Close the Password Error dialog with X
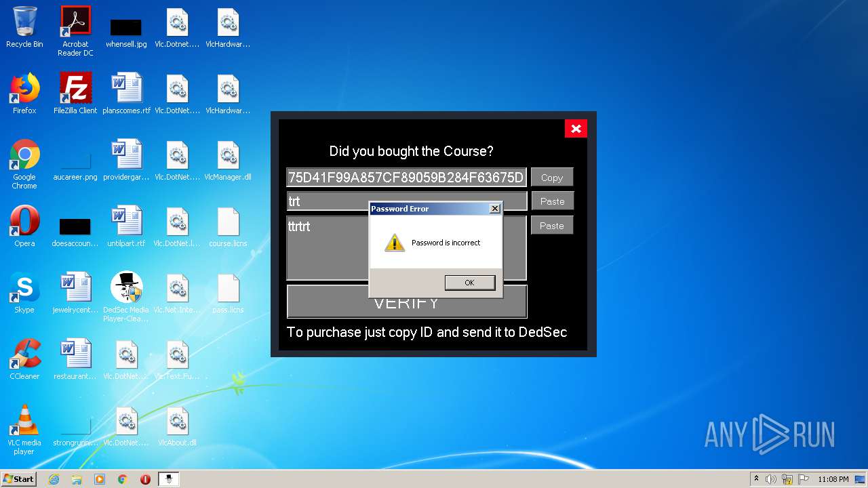The width and height of the screenshot is (868, 488). coord(495,209)
